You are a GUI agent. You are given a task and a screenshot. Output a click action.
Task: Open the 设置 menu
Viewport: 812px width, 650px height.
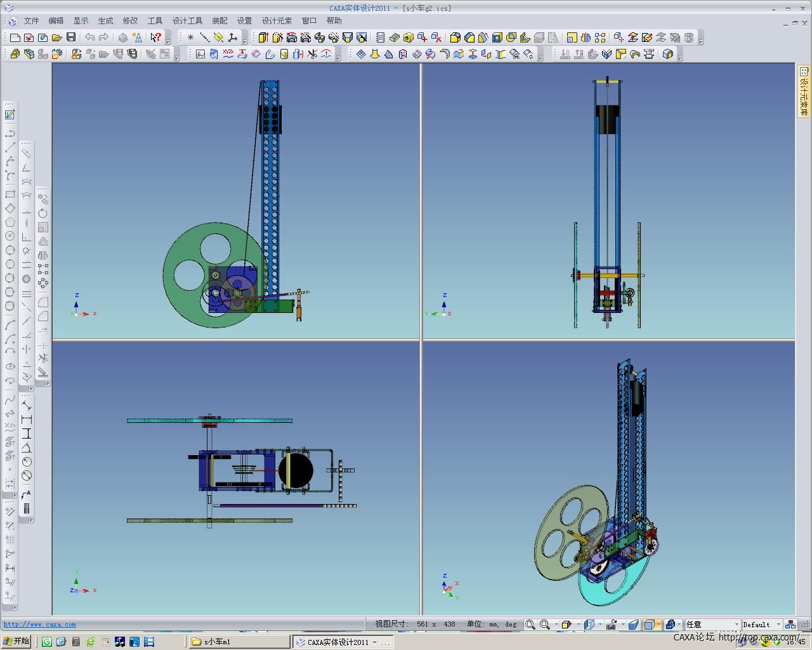244,21
